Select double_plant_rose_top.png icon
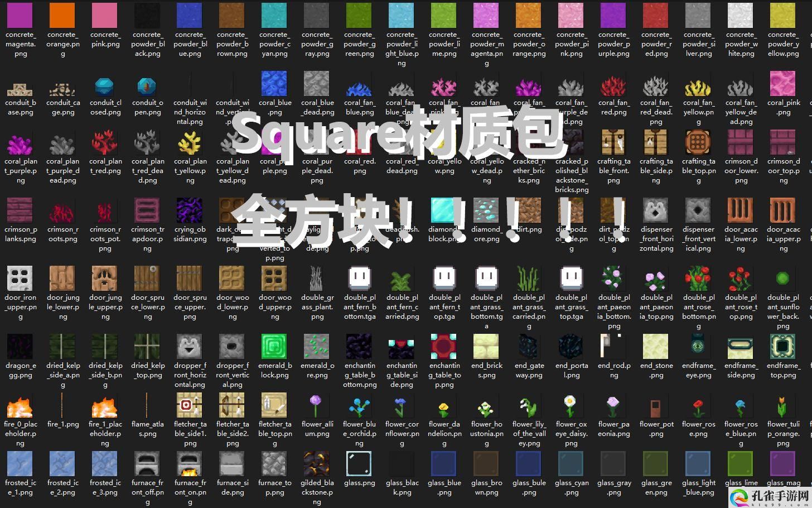This screenshot has width=812, height=508. (741, 278)
